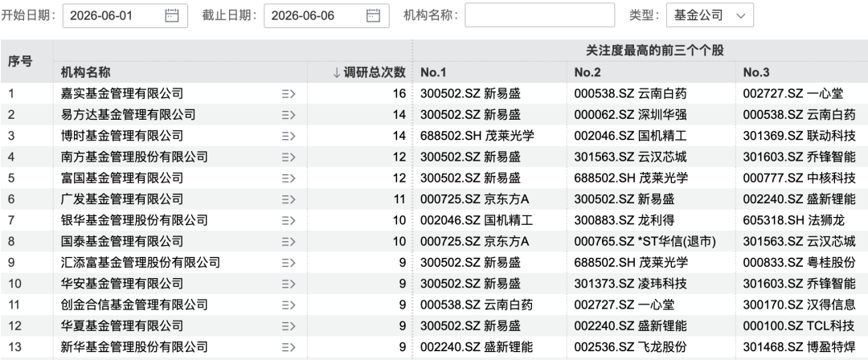Click 关注度最高的前三个个股 group header
This screenshot has width=868, height=360.
[x=655, y=51]
